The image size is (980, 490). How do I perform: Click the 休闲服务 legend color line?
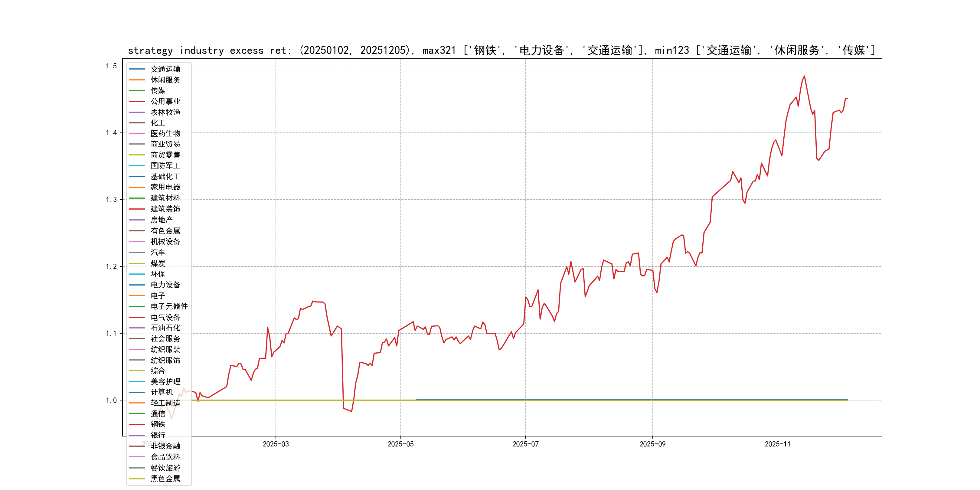[137, 80]
